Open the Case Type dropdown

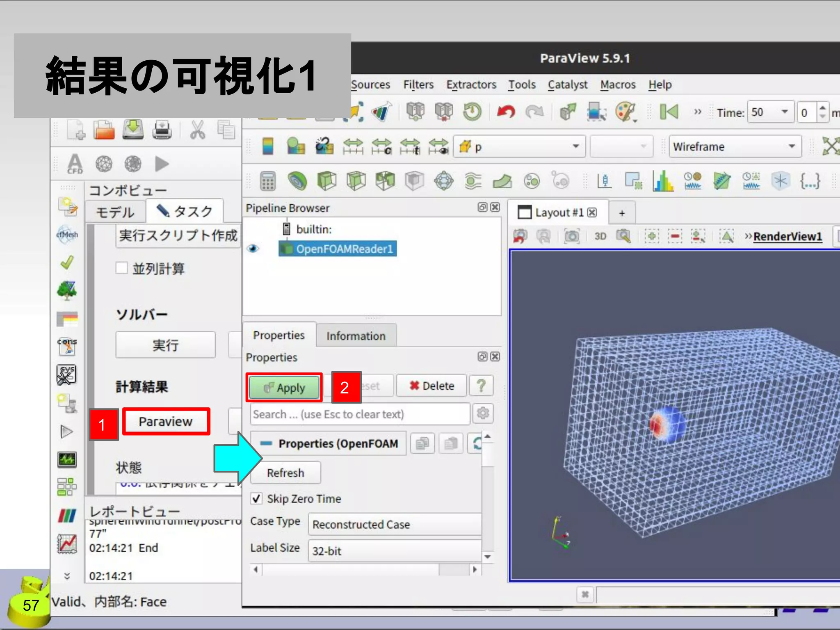[x=395, y=524]
